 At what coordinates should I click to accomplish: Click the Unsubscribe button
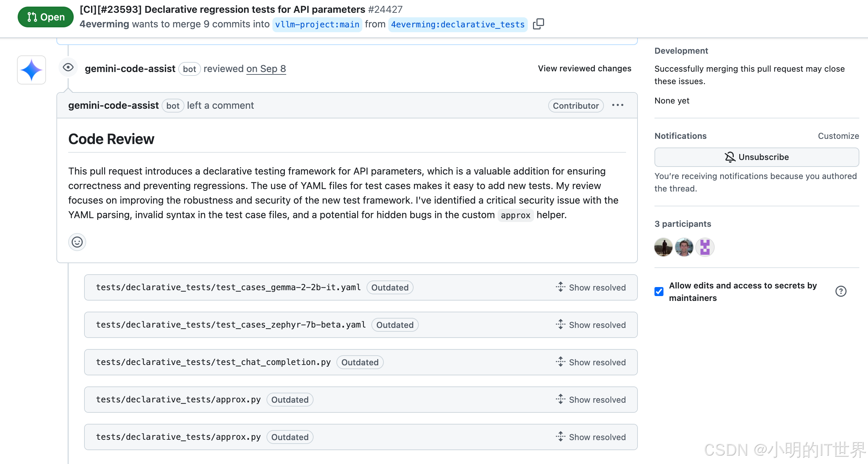click(x=757, y=157)
